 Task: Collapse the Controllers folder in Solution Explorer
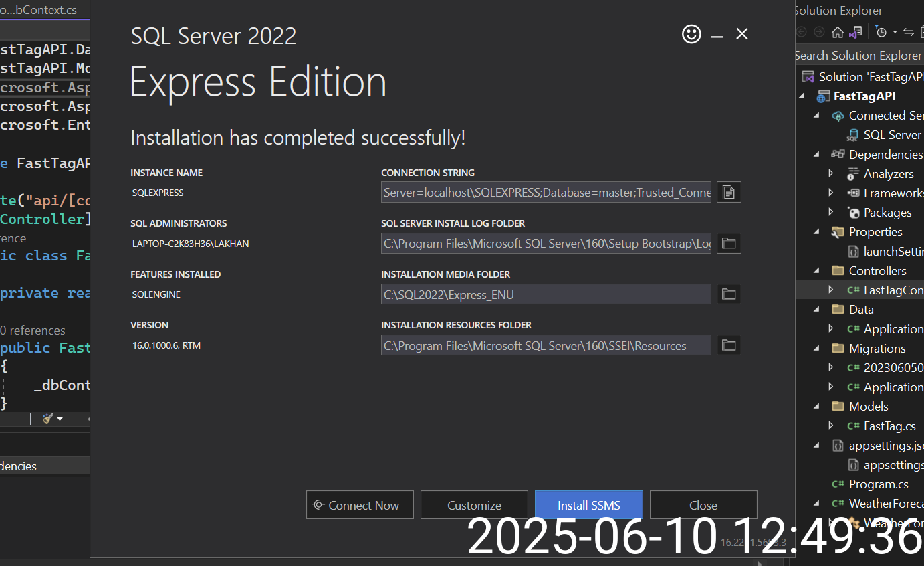coord(817,271)
